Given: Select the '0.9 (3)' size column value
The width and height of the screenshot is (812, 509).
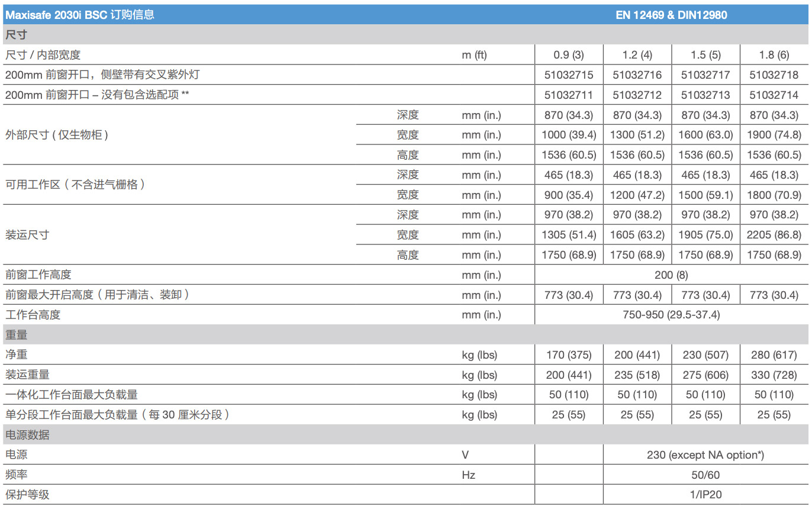Looking at the screenshot, I should [x=569, y=55].
